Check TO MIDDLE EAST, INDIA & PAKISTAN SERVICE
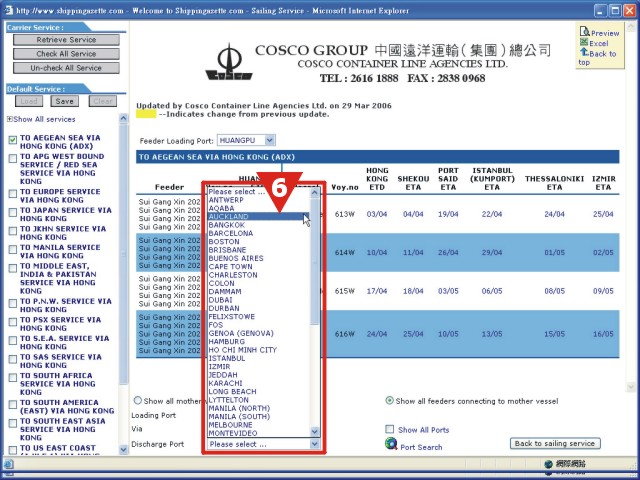Viewport: 640px width, 480px height. click(13, 268)
